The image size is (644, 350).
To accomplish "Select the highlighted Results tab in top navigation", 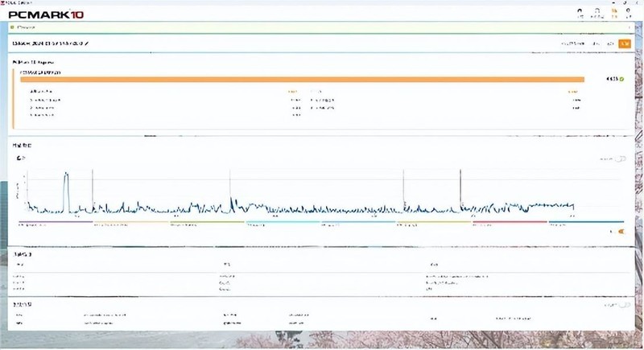I will tap(612, 13).
